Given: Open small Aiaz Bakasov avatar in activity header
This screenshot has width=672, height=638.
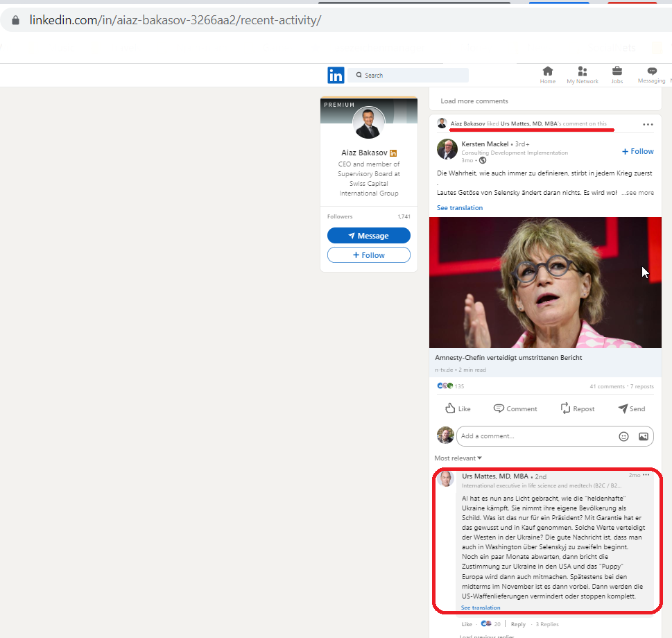Looking at the screenshot, I should coord(442,123).
